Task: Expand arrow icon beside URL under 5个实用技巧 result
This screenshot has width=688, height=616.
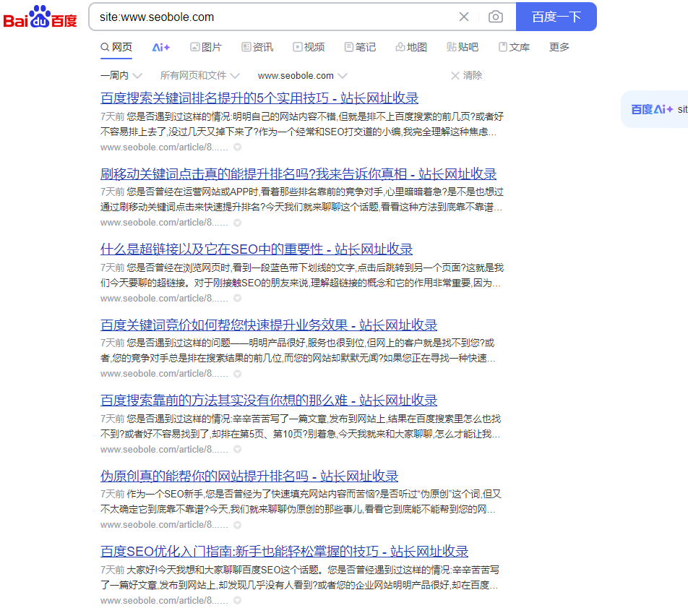Action: click(237, 147)
